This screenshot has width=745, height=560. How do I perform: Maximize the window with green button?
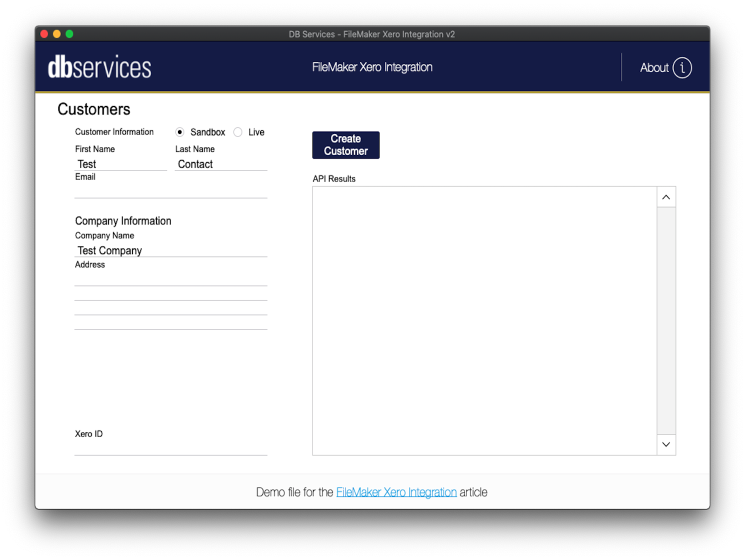click(x=69, y=34)
